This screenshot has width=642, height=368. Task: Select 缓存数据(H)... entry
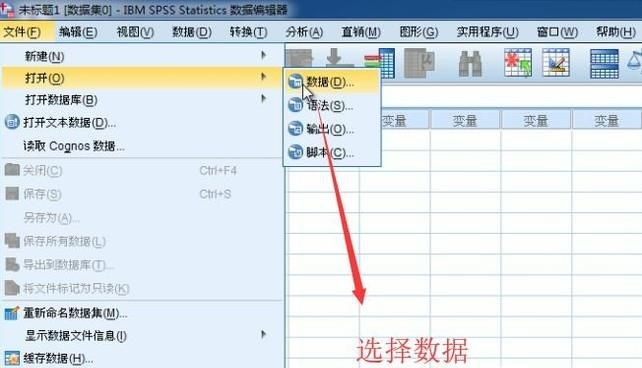(x=141, y=359)
